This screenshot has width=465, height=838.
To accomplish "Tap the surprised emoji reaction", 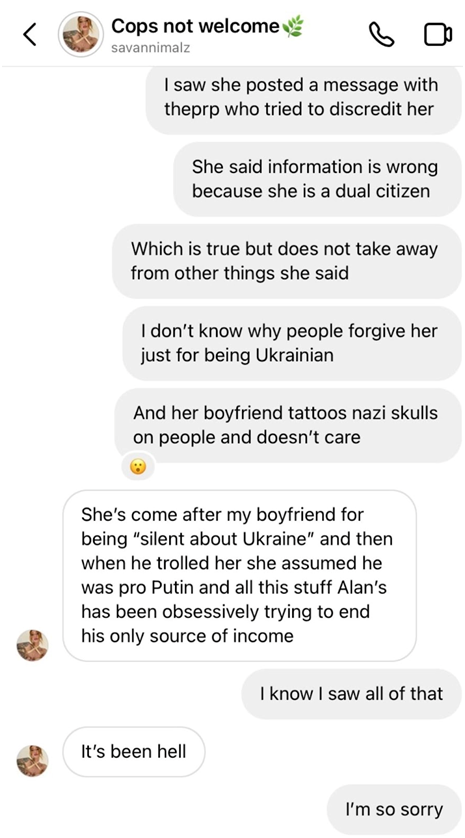I will tap(138, 468).
